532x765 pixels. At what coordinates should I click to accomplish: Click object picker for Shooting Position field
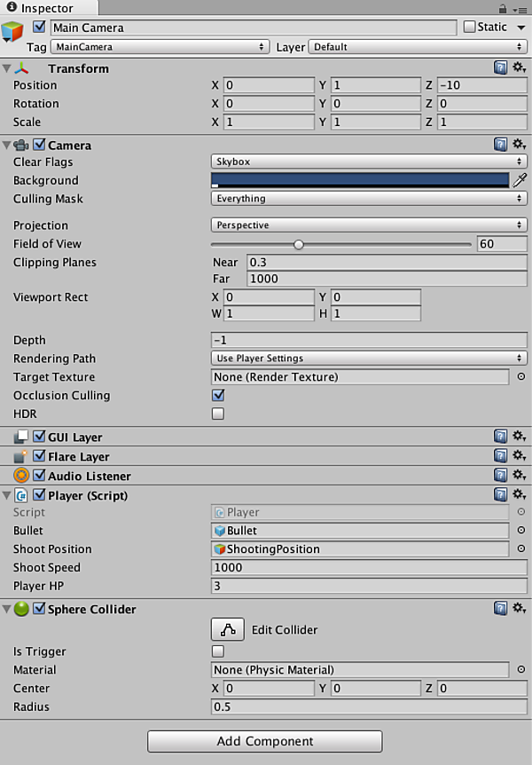pyautogui.click(x=520, y=549)
